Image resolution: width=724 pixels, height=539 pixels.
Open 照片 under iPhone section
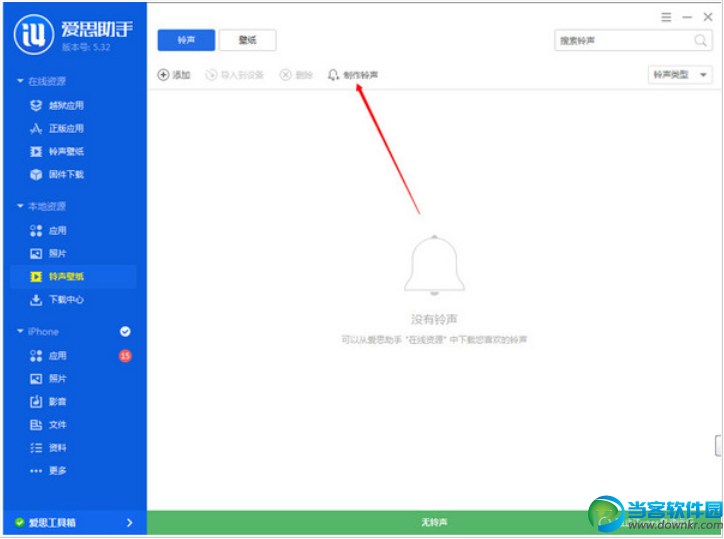[48, 379]
